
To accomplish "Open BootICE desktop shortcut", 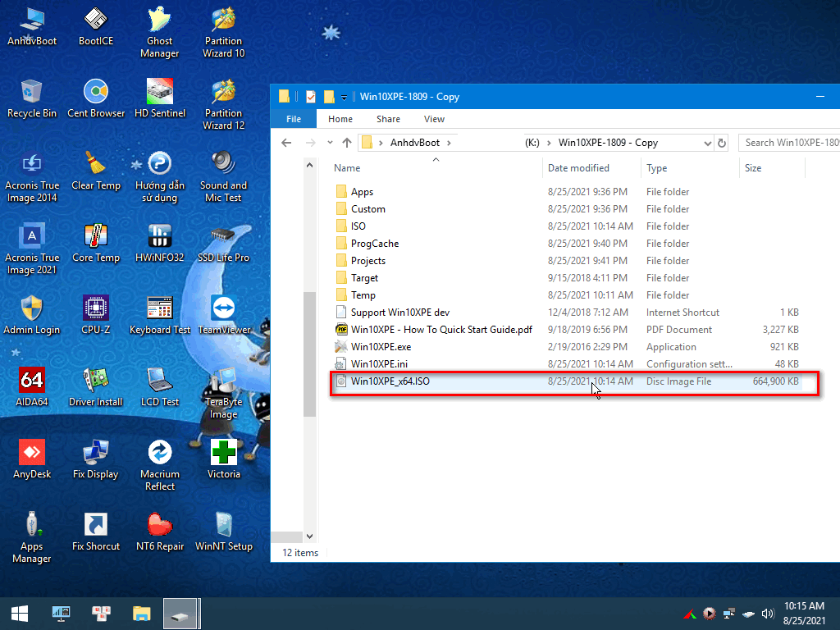I will [x=96, y=27].
